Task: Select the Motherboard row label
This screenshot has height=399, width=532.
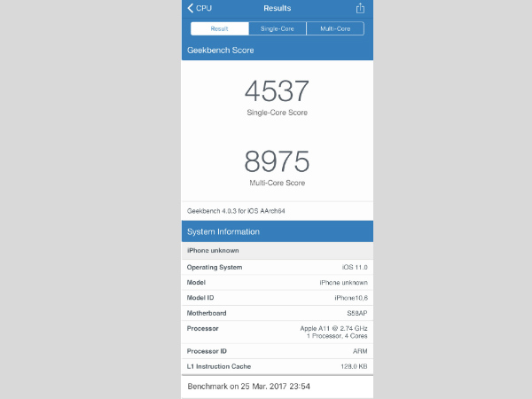Action: click(x=207, y=313)
